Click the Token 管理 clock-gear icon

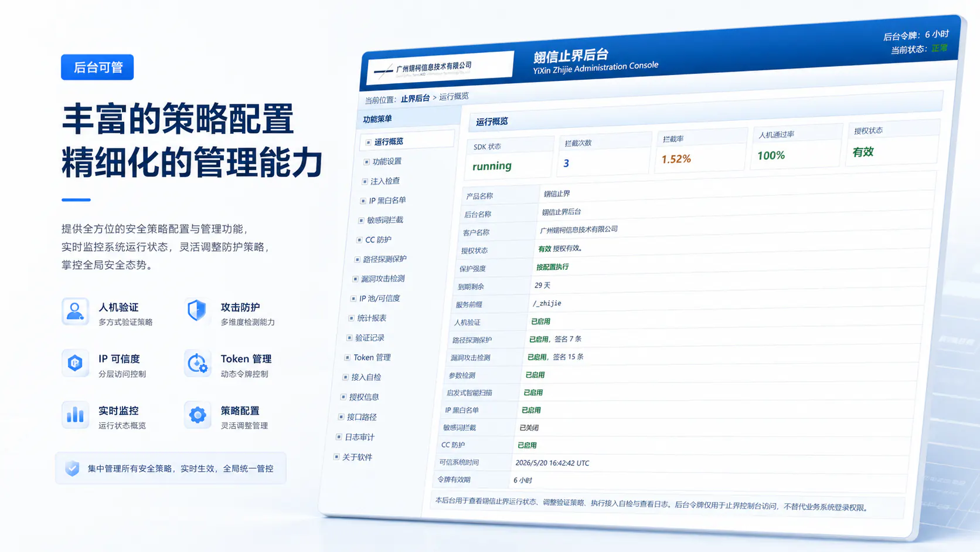click(x=197, y=363)
